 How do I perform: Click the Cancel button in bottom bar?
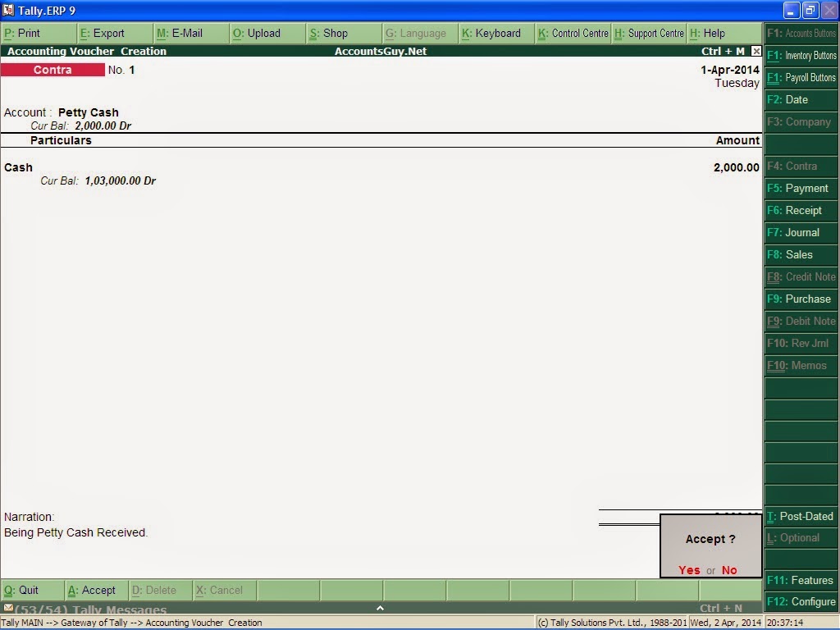(x=224, y=591)
